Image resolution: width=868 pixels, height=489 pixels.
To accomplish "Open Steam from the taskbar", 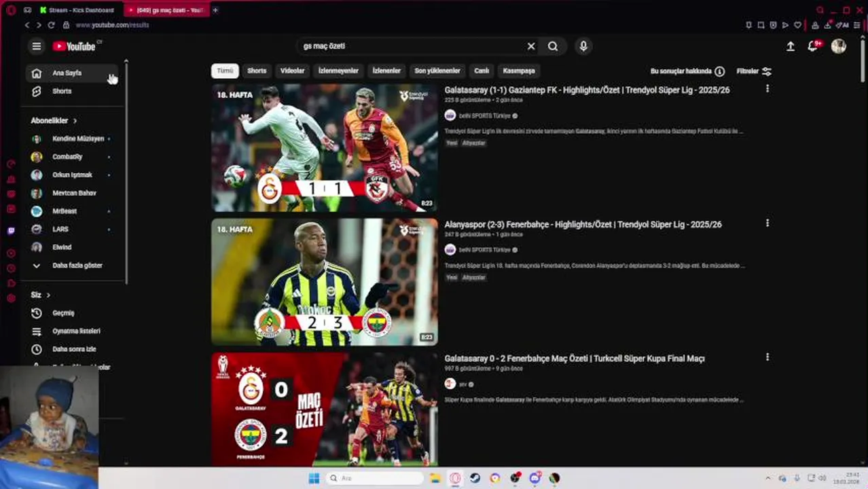I will click(475, 478).
